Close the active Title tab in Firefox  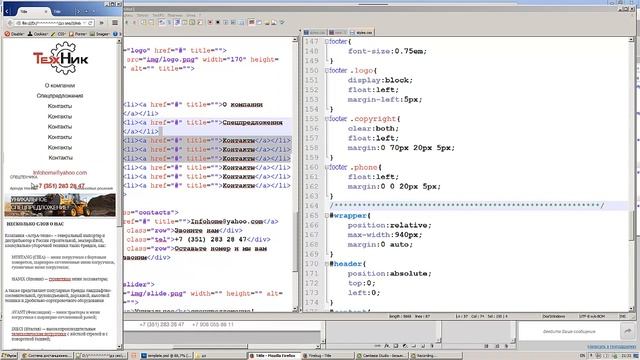point(46,12)
